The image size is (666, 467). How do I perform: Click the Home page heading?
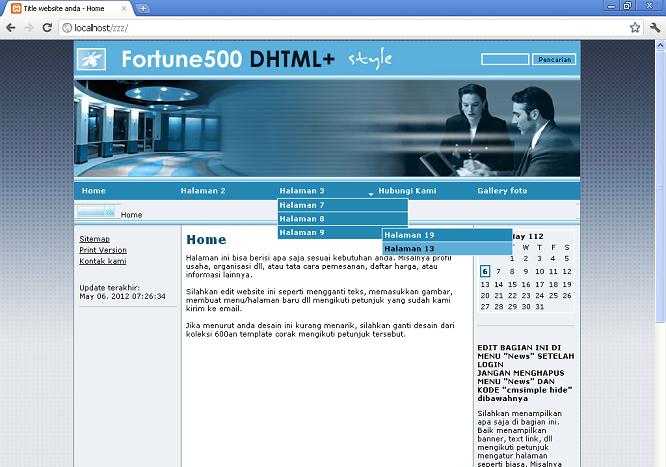click(x=206, y=240)
